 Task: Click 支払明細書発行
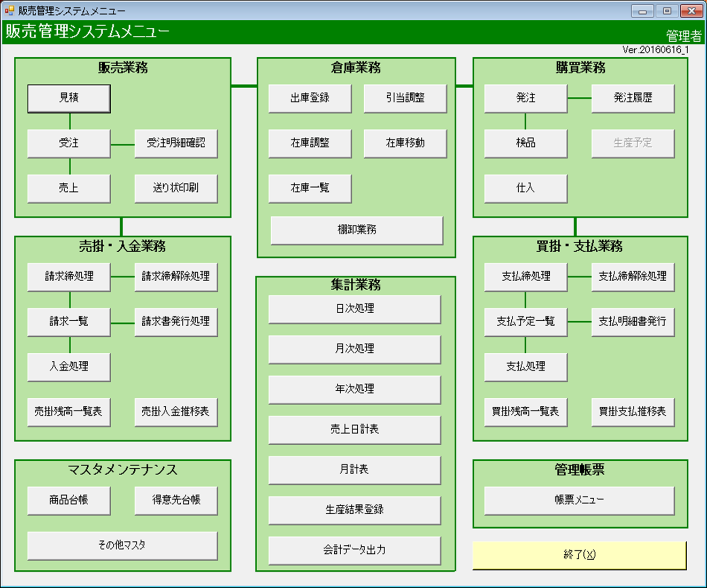(633, 322)
